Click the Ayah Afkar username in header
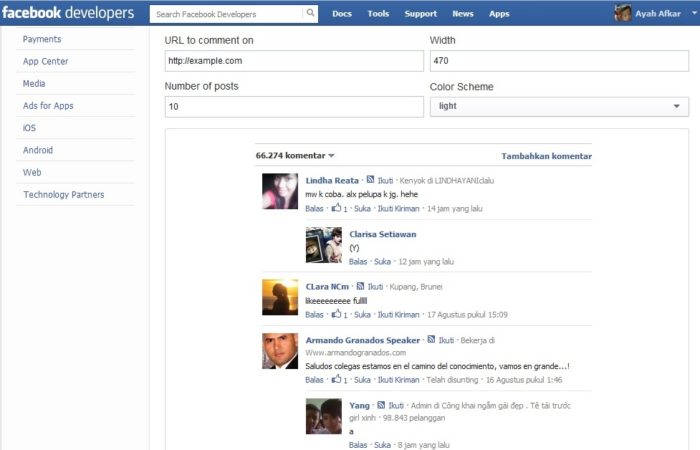 click(658, 13)
